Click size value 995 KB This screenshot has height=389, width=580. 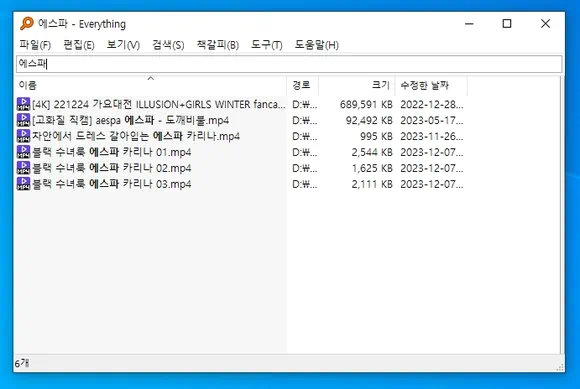(376, 136)
